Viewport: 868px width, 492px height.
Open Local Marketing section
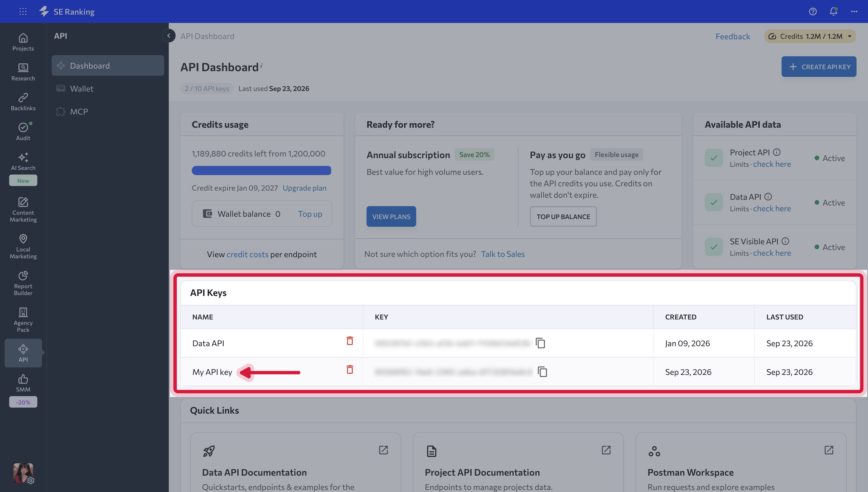pyautogui.click(x=23, y=246)
